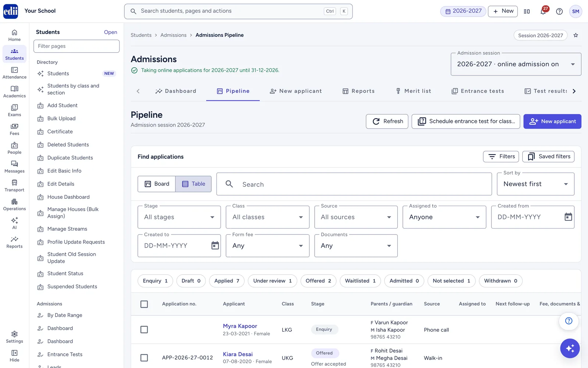
Task: Open the Merit list tab
Action: (413, 91)
